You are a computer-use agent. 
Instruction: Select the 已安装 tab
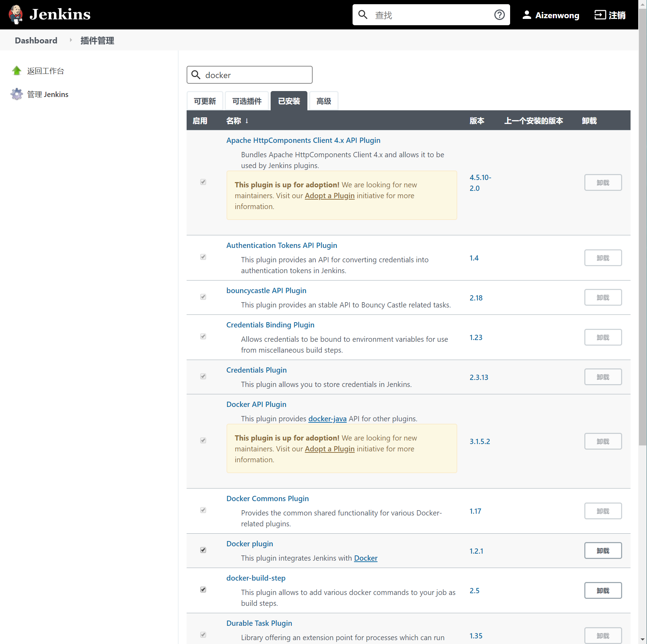[289, 101]
